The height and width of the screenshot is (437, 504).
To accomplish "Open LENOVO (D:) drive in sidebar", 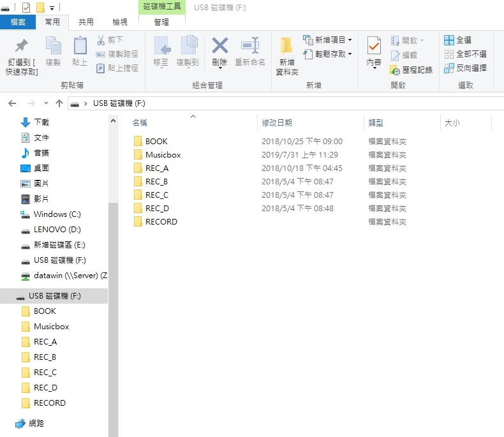I will click(51, 230).
